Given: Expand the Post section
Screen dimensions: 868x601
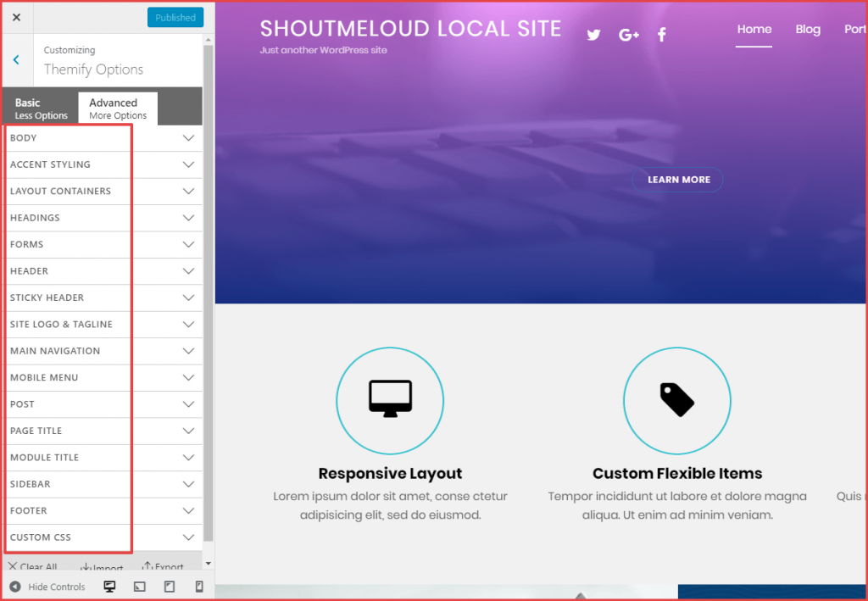Looking at the screenshot, I should pos(103,404).
